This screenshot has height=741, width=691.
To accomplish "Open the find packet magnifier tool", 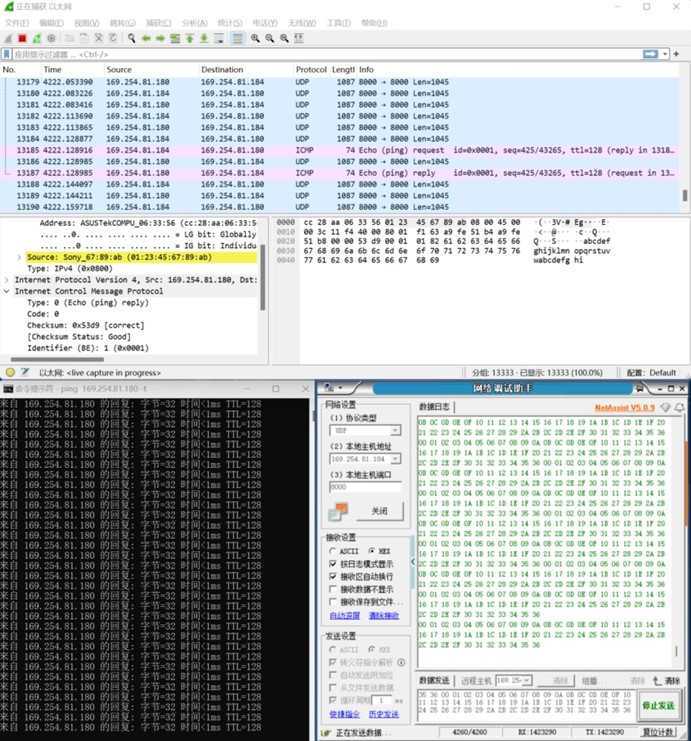I will point(131,38).
